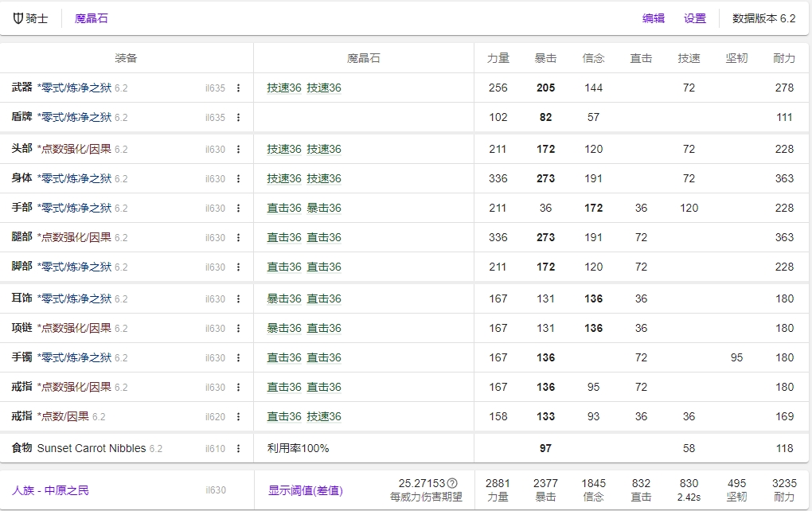Open the 手镯 row three-dot menu
Image resolution: width=812 pixels, height=511 pixels.
tap(238, 358)
